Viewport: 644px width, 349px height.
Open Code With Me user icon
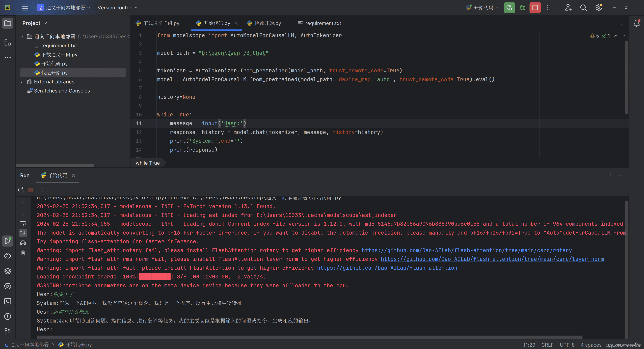point(568,8)
